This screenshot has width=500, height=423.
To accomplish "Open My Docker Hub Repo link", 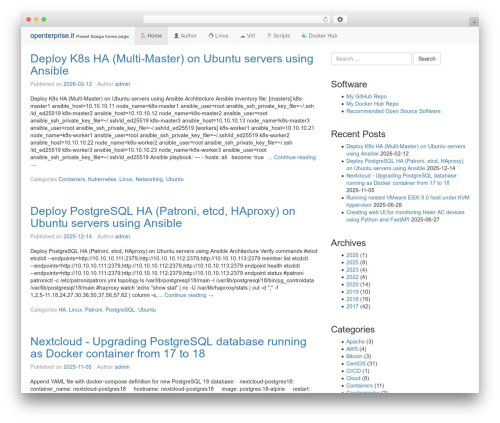I will point(372,104).
